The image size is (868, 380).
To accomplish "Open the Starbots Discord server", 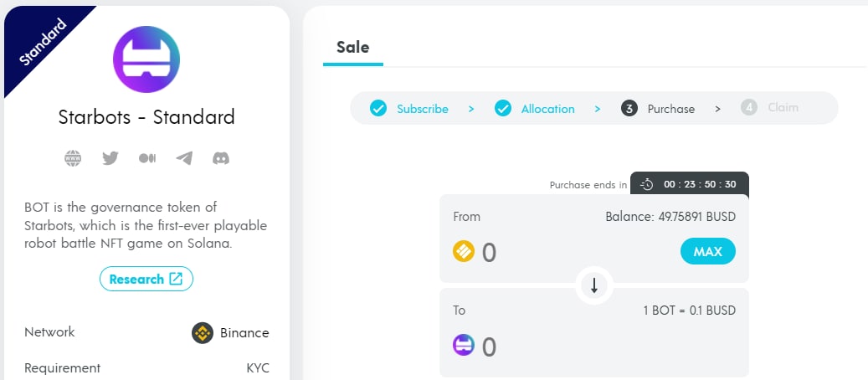I will pyautogui.click(x=221, y=158).
